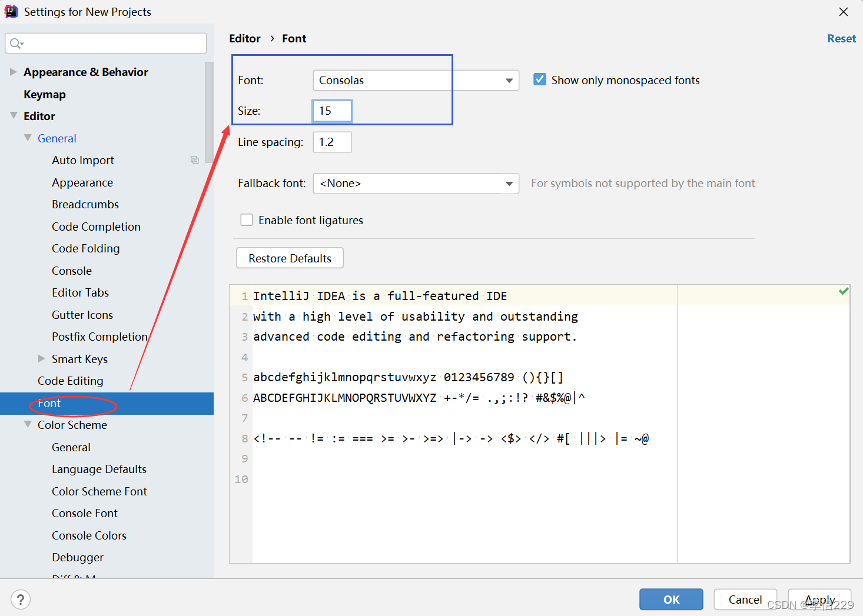863x616 pixels.
Task: Click the search magnifier icon in settings
Action: (x=16, y=43)
